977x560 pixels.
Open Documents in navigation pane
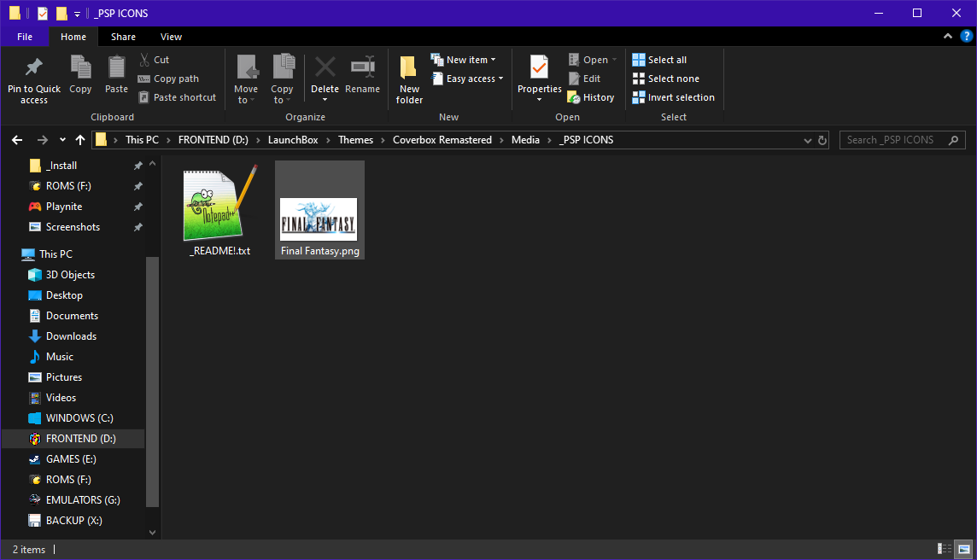(72, 316)
